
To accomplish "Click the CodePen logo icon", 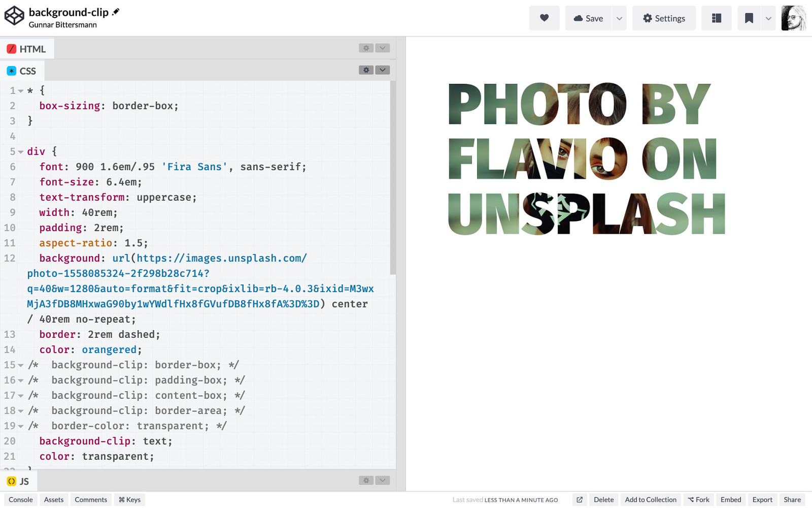I will (14, 16).
